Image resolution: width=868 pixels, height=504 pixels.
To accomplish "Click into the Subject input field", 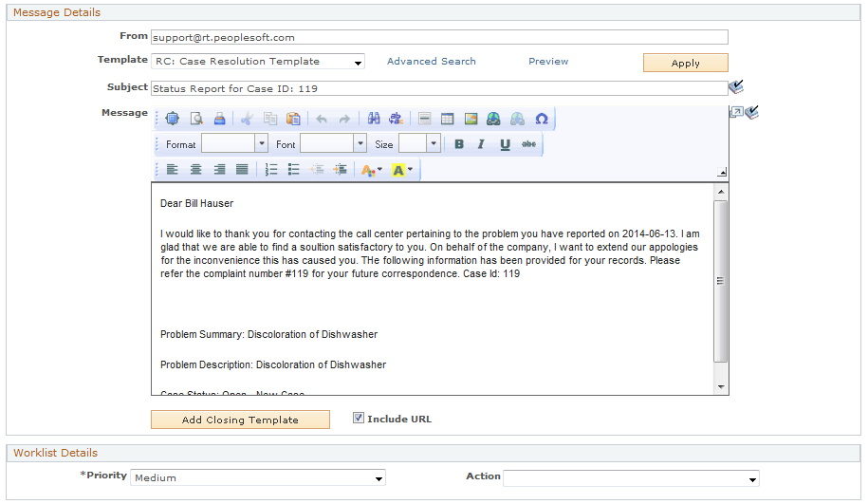I will 439,88.
